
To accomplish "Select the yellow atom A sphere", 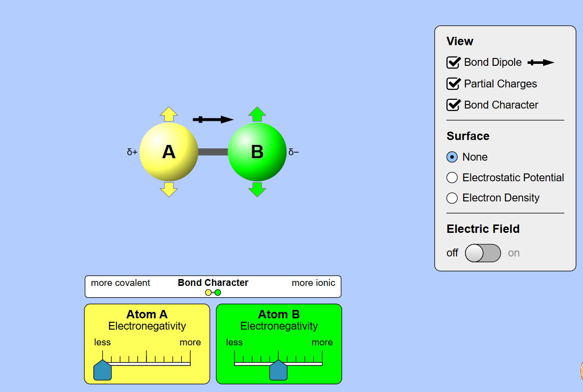I will 169,152.
